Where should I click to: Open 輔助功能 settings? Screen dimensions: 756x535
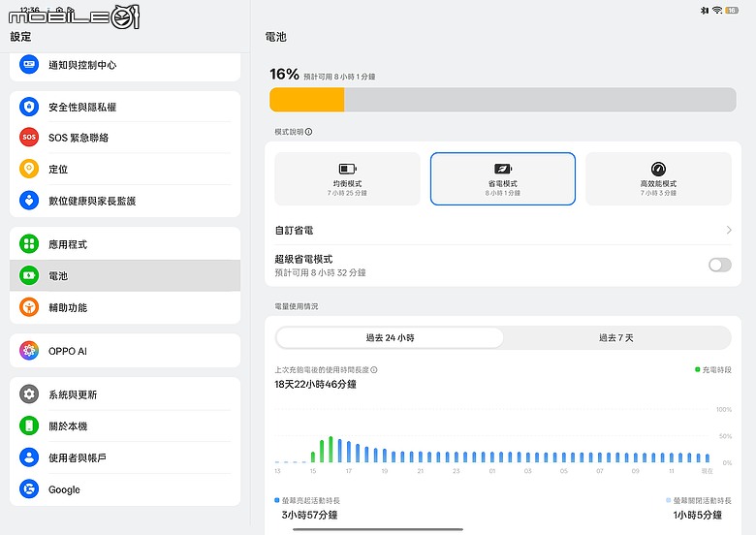[x=125, y=307]
